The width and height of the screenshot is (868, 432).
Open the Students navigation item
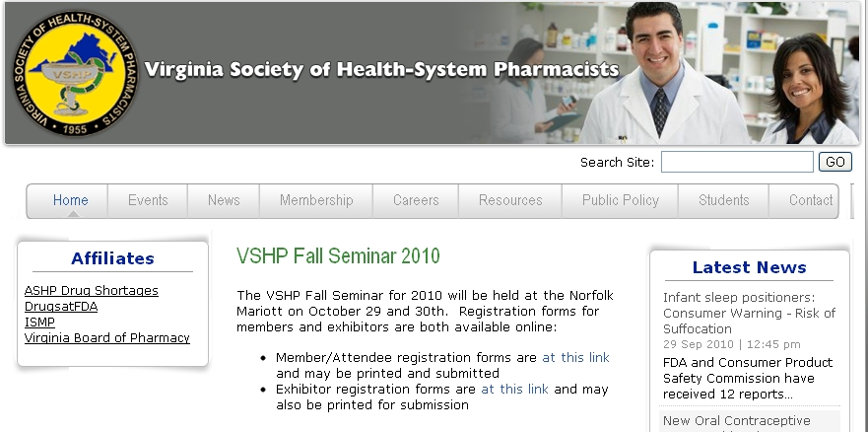click(723, 200)
